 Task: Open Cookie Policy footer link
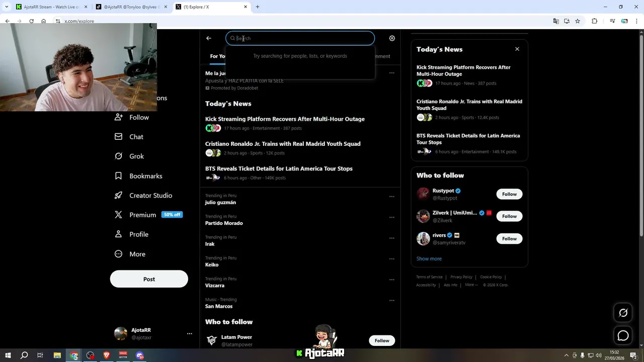tap(491, 277)
